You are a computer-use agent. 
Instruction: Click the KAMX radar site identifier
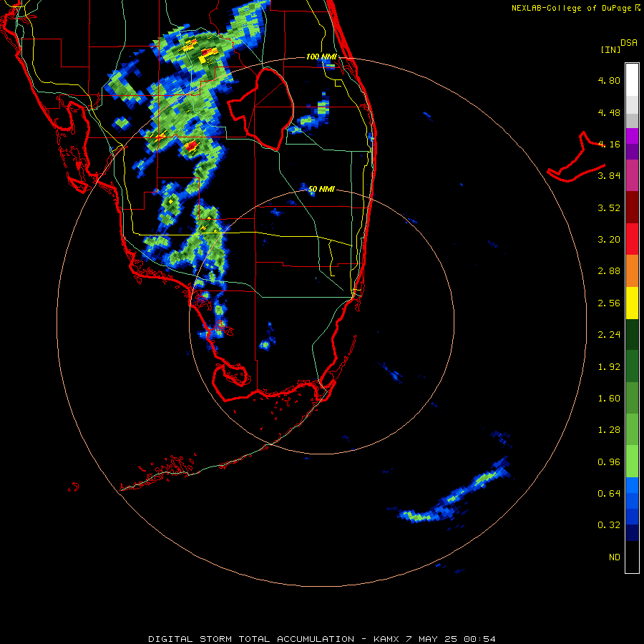tap(386, 639)
